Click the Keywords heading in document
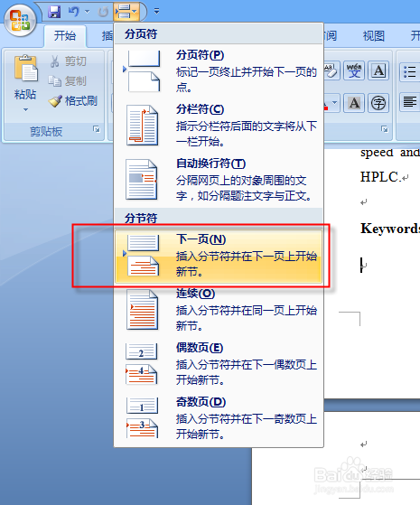The height and width of the screenshot is (505, 420). coord(389,229)
